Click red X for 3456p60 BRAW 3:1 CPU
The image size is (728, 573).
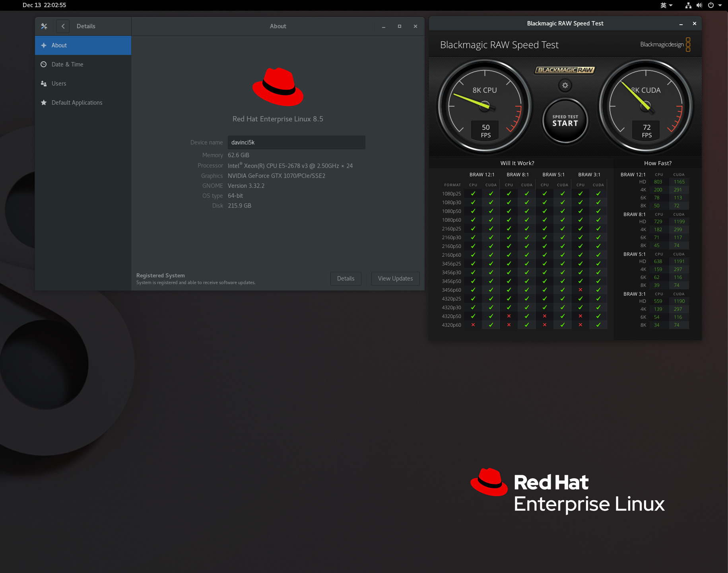pos(580,290)
